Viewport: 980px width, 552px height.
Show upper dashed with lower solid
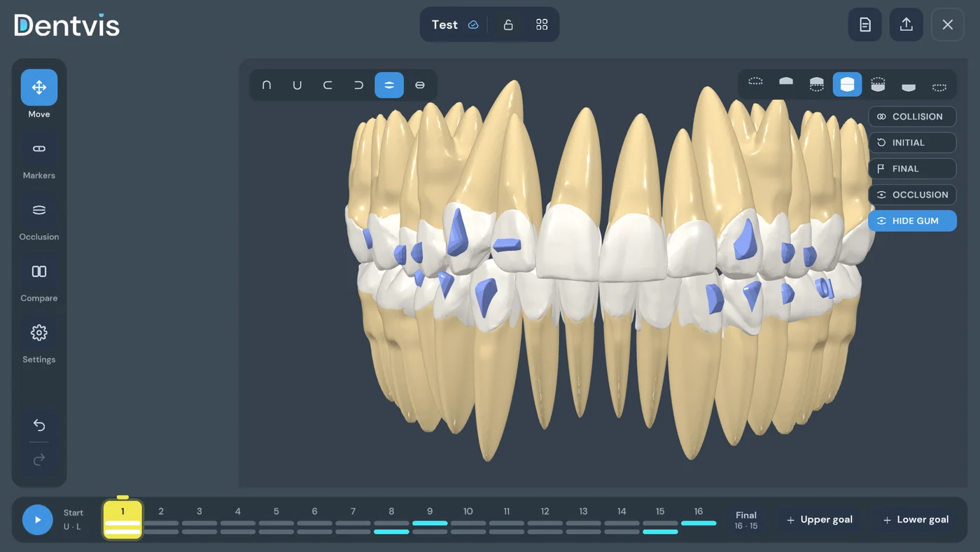[878, 84]
